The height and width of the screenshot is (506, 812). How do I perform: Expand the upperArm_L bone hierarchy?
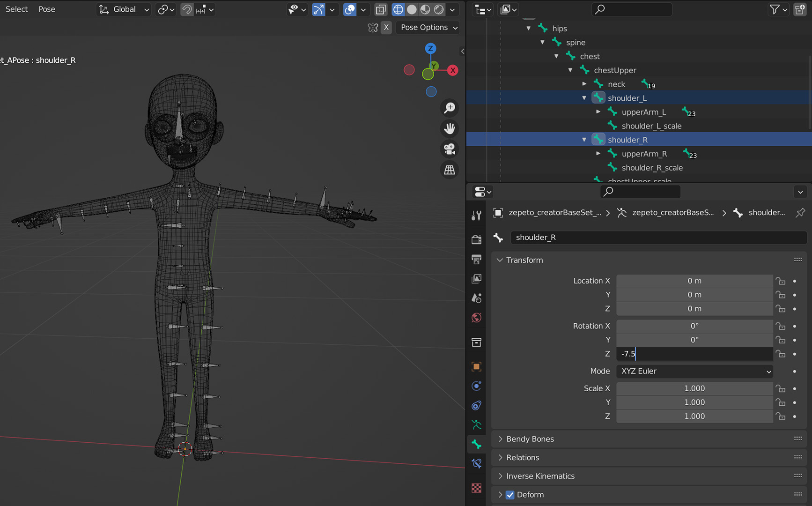[598, 112]
